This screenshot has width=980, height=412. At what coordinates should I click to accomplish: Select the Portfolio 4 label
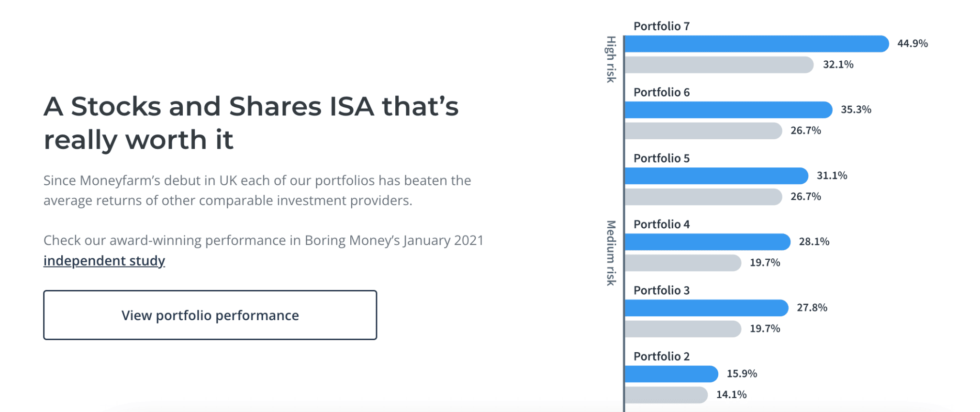(662, 224)
